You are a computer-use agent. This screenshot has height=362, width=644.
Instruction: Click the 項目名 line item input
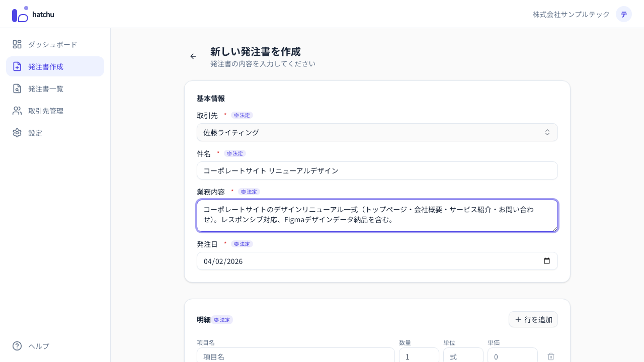click(x=296, y=356)
